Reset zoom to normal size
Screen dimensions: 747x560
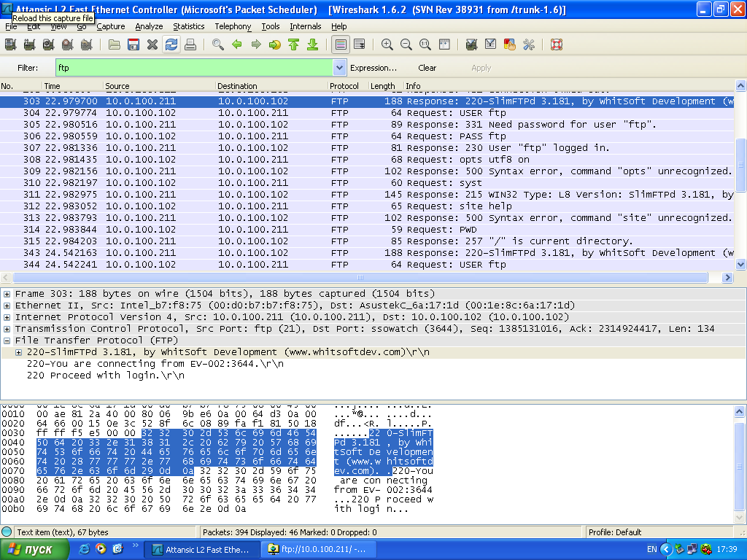[425, 44]
